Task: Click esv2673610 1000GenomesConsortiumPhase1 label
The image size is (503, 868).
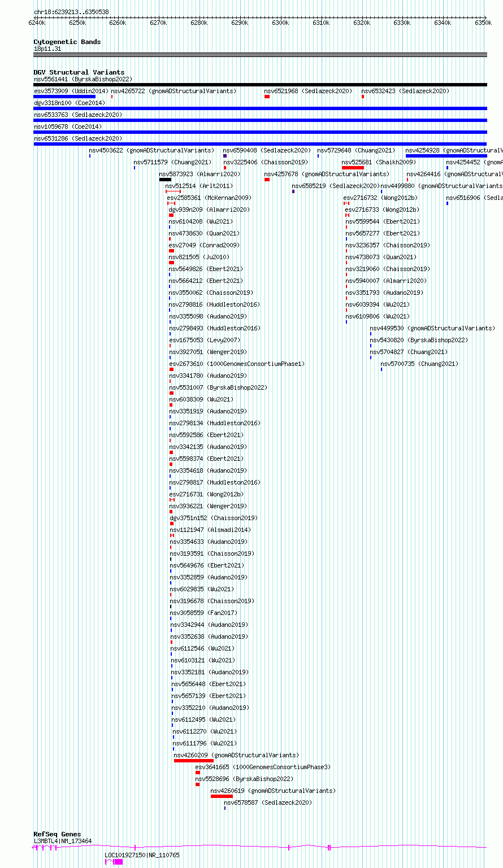Action: [237, 364]
